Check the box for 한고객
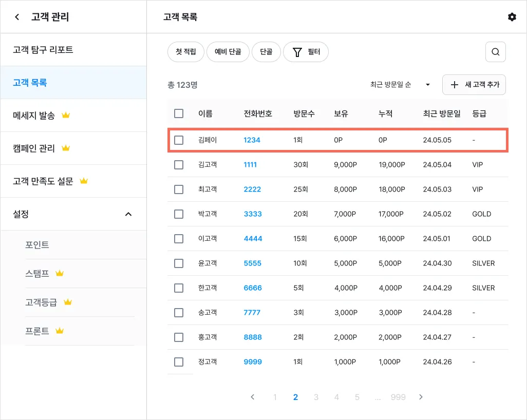The width and height of the screenshot is (527, 420). pyautogui.click(x=179, y=288)
